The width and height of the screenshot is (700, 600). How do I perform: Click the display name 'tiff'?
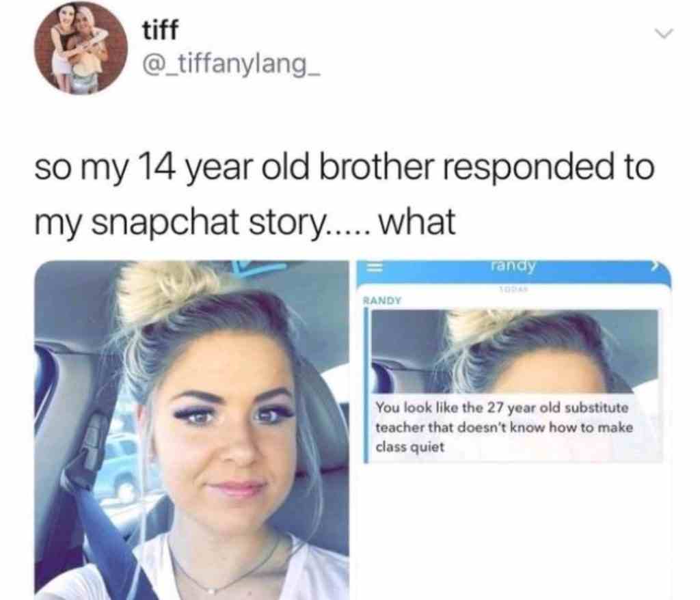[x=160, y=30]
